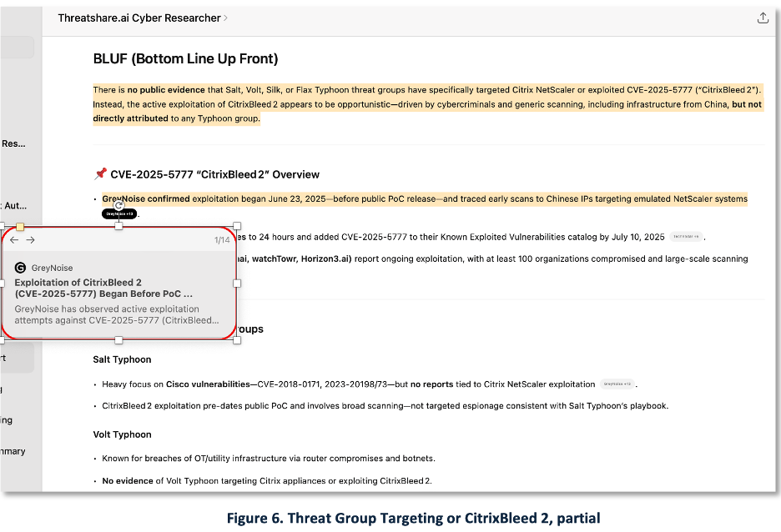Image resolution: width=781 pixels, height=532 pixels.
Task: Click bold 'No evidence' in Volt Typhoon bullet
Action: (x=128, y=481)
